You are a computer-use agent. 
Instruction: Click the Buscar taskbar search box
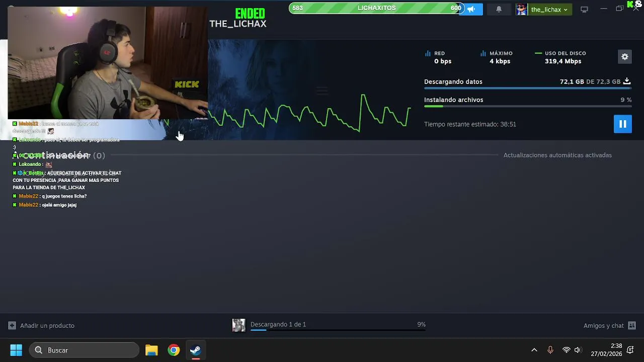(85, 350)
